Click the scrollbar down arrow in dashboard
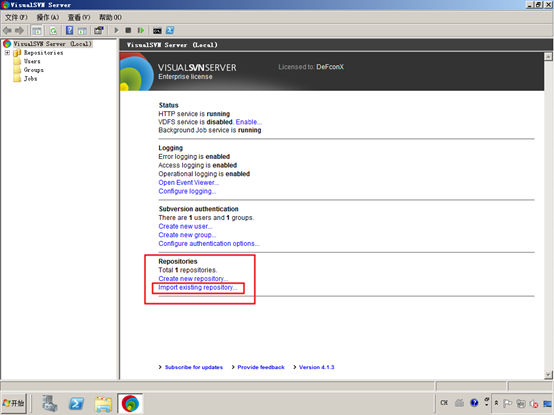 tap(548, 375)
